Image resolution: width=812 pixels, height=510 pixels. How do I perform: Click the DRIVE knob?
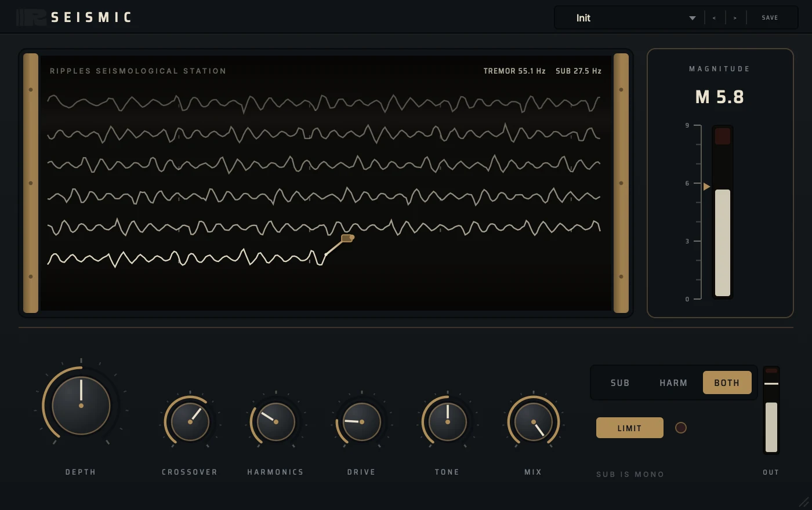362,422
